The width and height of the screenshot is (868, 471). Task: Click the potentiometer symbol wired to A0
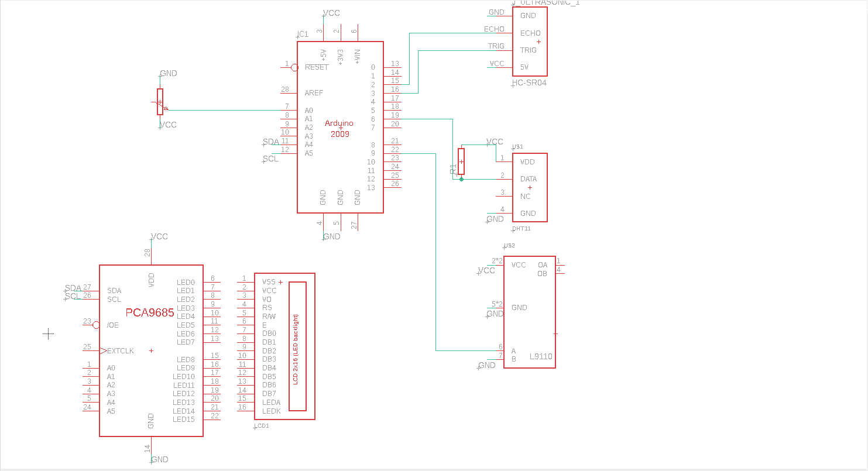click(160, 102)
